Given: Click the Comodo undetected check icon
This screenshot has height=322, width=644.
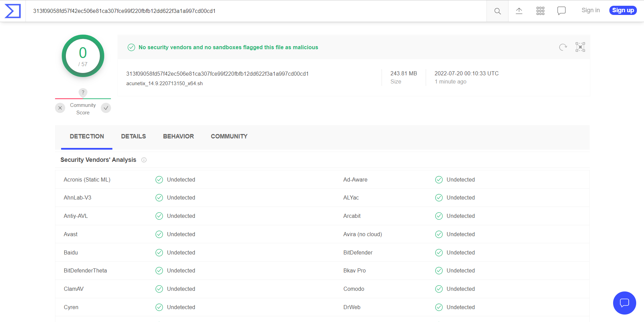Looking at the screenshot, I should (439, 289).
